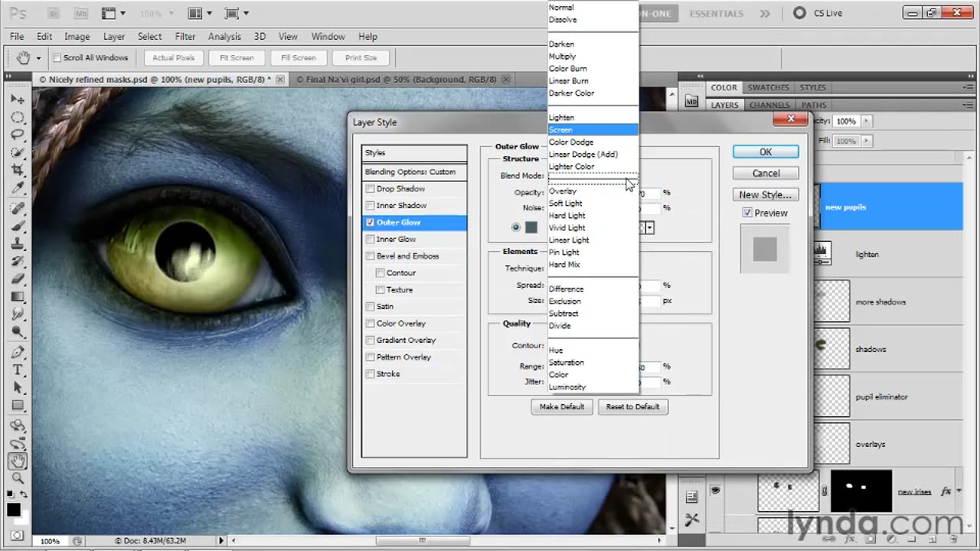The height and width of the screenshot is (551, 980).
Task: Select the Type tool
Action: (17, 370)
